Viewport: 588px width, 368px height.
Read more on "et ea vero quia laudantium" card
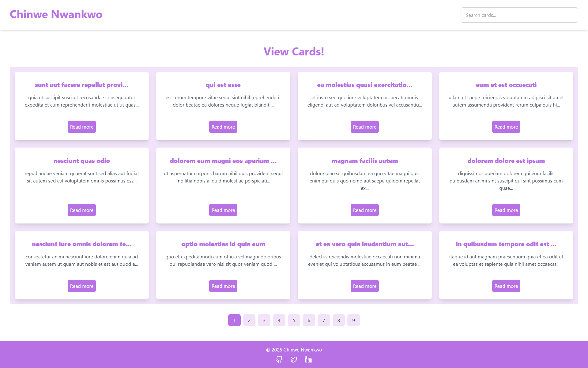point(365,286)
